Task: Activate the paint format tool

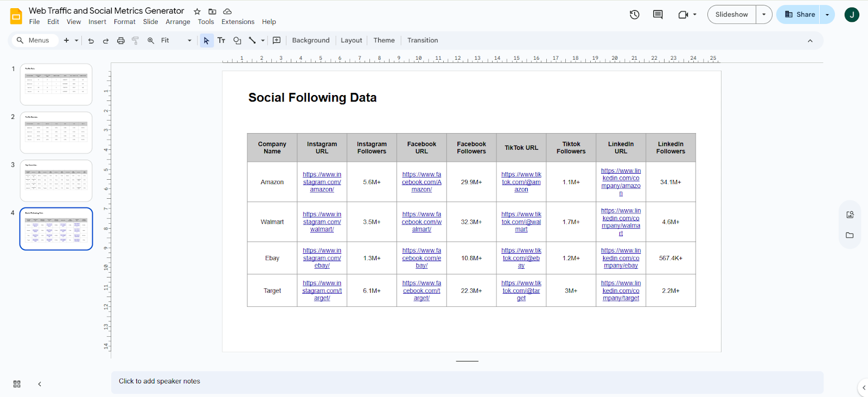Action: click(x=136, y=41)
